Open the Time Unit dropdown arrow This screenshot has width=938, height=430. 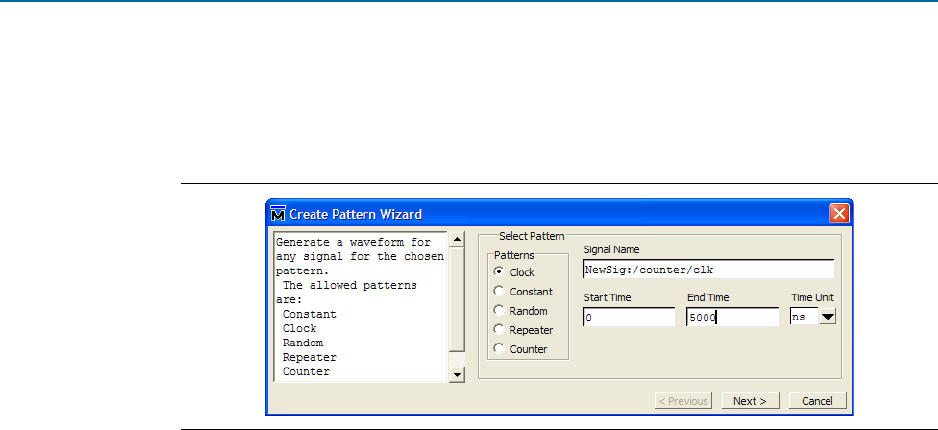(x=827, y=318)
